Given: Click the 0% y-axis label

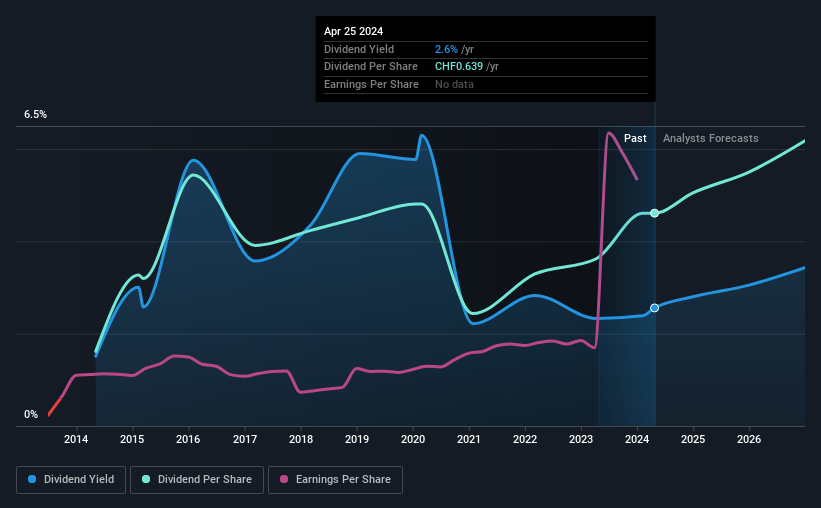Looking at the screenshot, I should pyautogui.click(x=31, y=414).
